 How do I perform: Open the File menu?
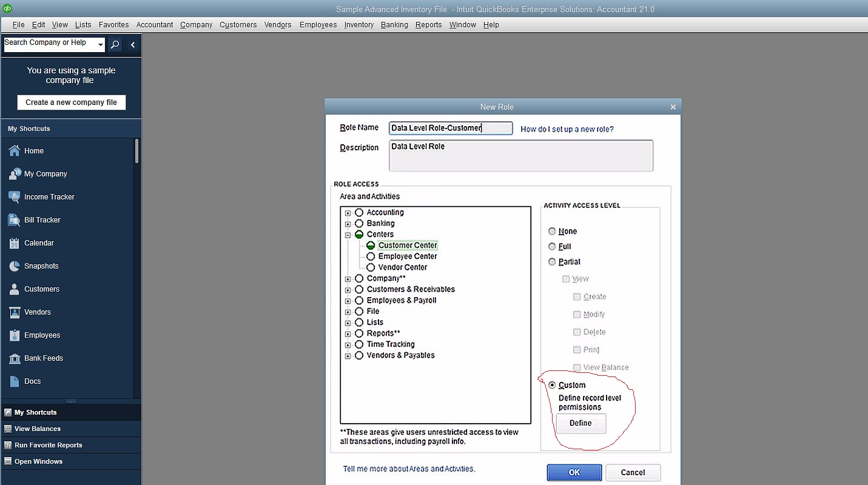click(x=19, y=25)
